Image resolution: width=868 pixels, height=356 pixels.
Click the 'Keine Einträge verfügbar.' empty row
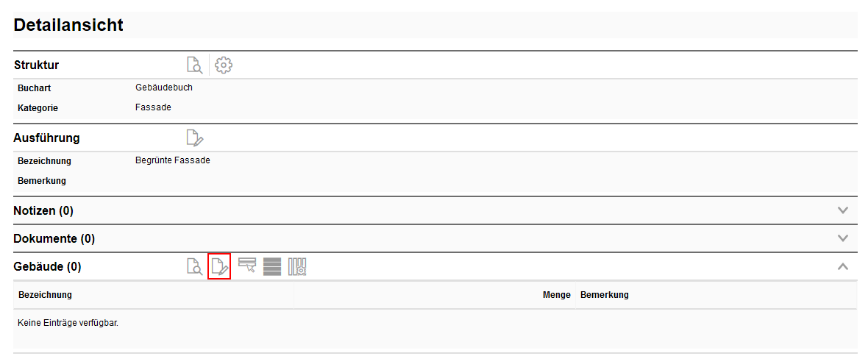tap(68, 322)
